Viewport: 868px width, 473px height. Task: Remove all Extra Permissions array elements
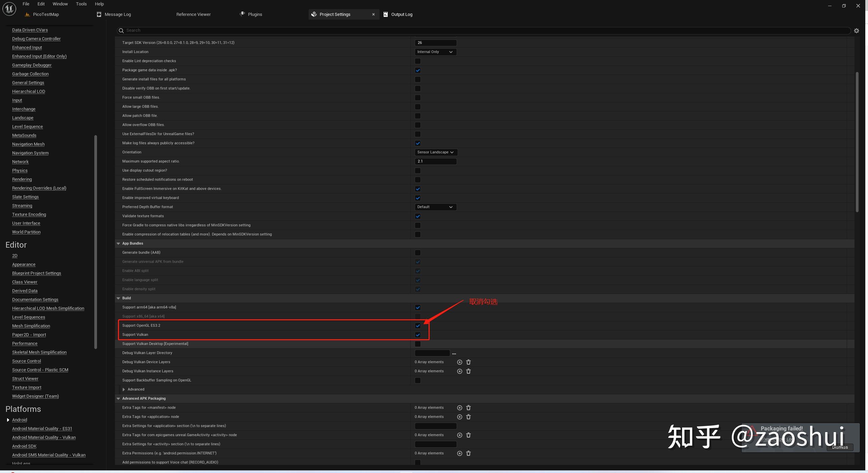pos(468,453)
